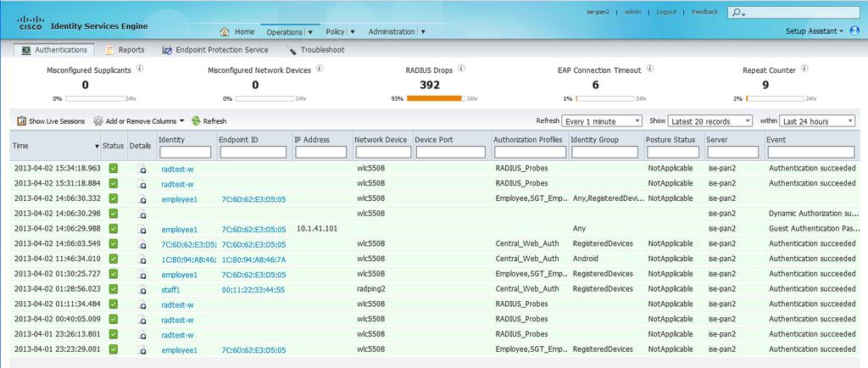Open details for the 01:30:25.727 record
The width and height of the screenshot is (868, 368).
(x=142, y=275)
